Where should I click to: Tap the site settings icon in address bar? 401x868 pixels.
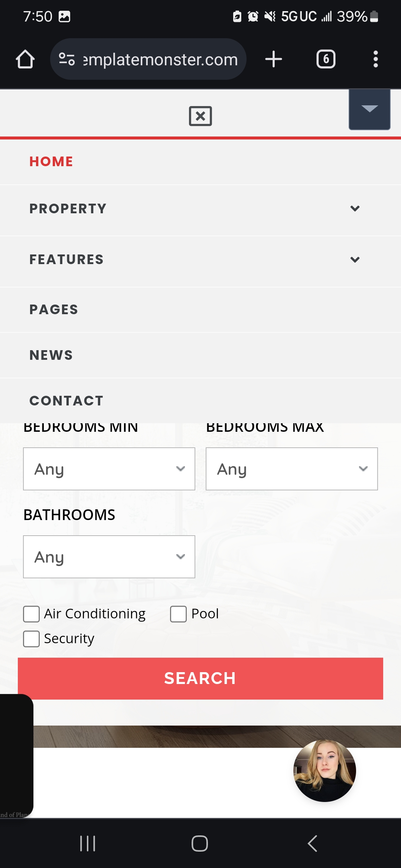pos(67,59)
